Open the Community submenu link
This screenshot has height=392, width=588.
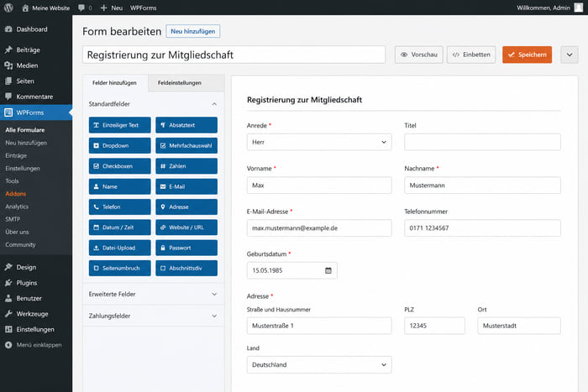[20, 245]
